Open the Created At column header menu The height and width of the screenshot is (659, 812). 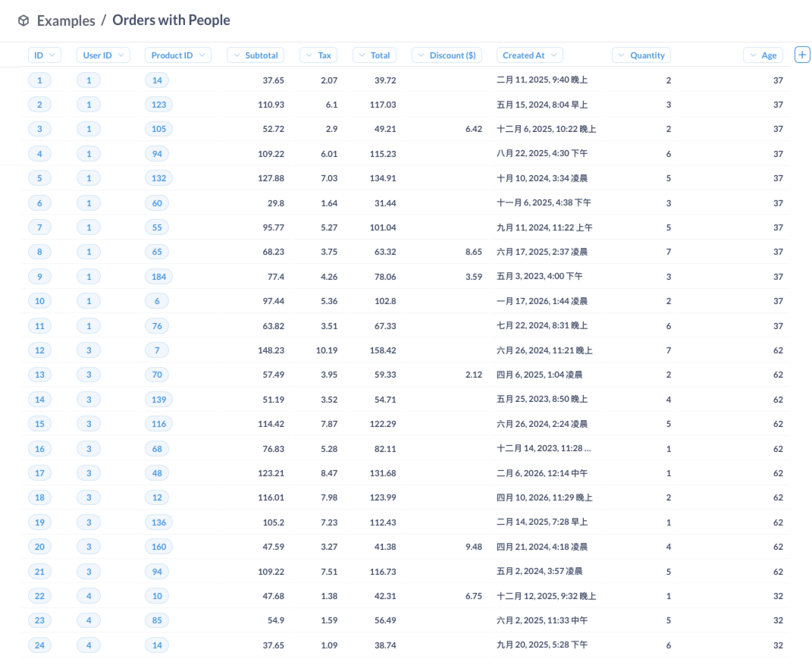coord(530,55)
